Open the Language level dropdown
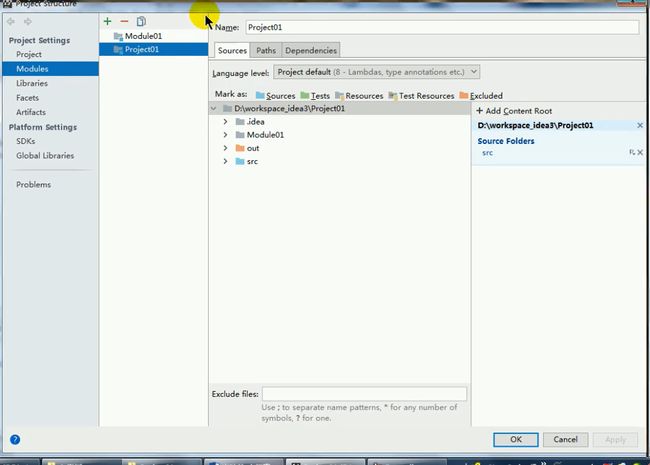The height and width of the screenshot is (465, 650). click(x=376, y=72)
